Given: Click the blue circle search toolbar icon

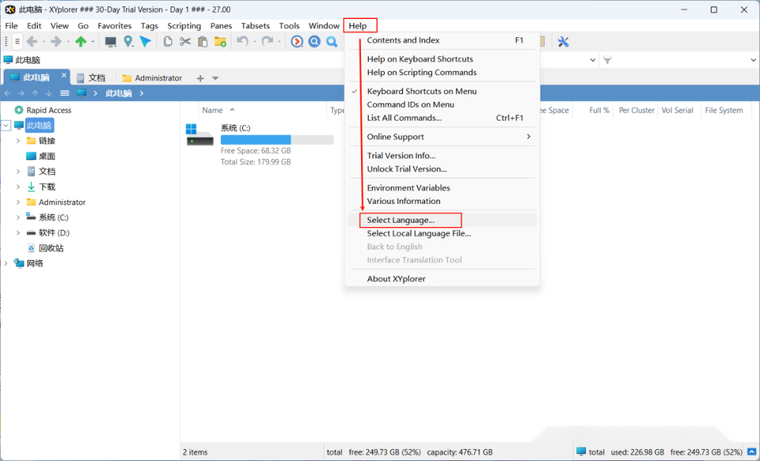Looking at the screenshot, I should [x=315, y=42].
